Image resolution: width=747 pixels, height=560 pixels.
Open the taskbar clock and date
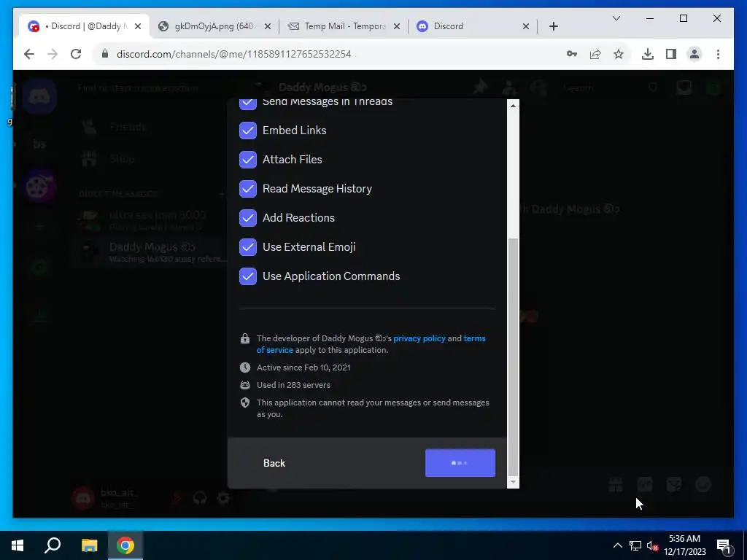[684, 545]
